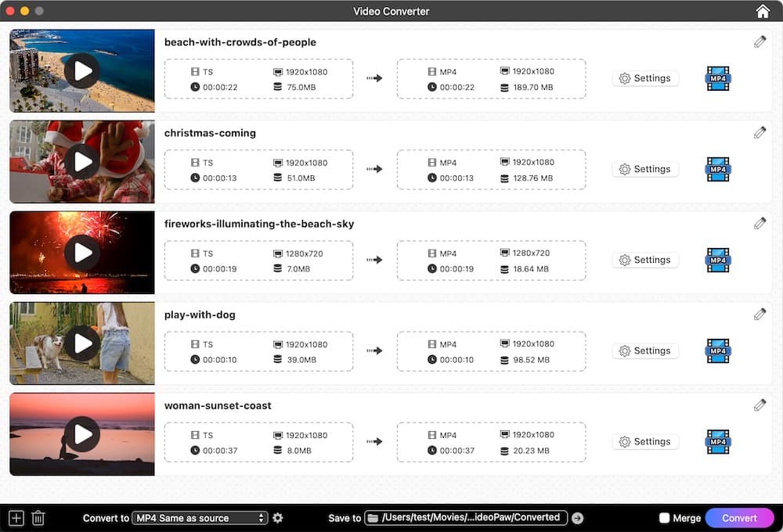Viewport: 783px width, 532px height.
Task: Open format settings gear beside the Convert to menu
Action: coord(278,517)
